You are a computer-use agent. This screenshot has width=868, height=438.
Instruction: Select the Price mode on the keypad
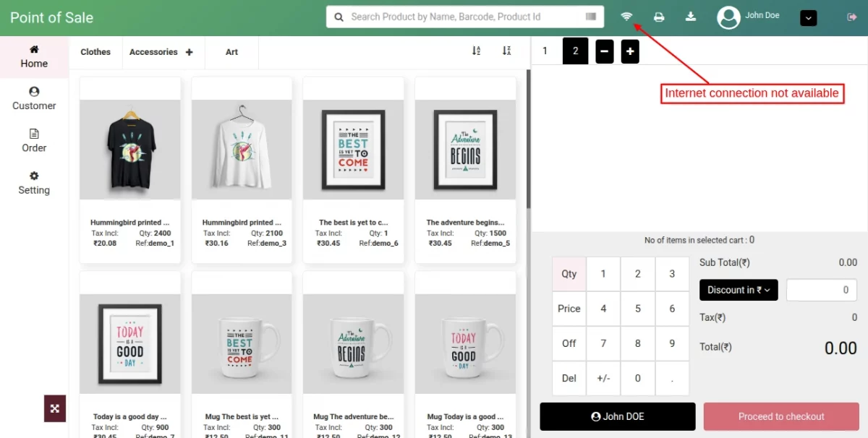tap(569, 309)
